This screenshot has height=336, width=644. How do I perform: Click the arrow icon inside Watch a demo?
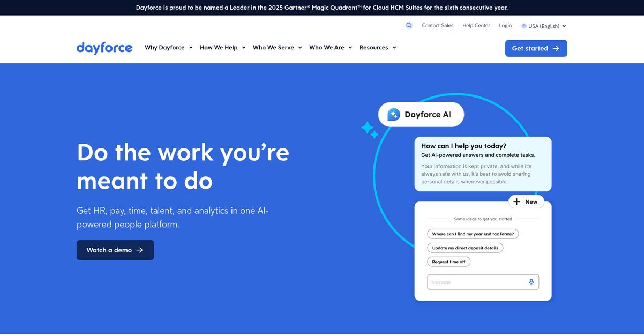pos(140,250)
